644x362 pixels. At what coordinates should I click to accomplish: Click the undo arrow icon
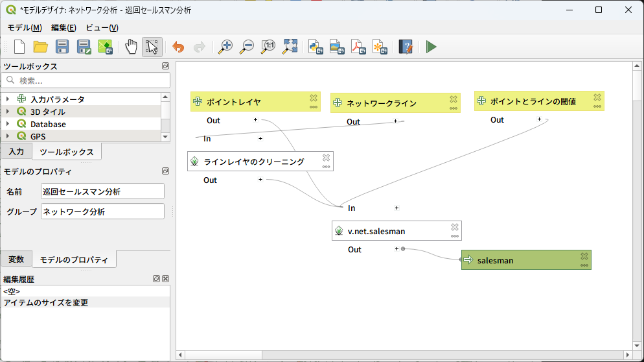point(178,47)
